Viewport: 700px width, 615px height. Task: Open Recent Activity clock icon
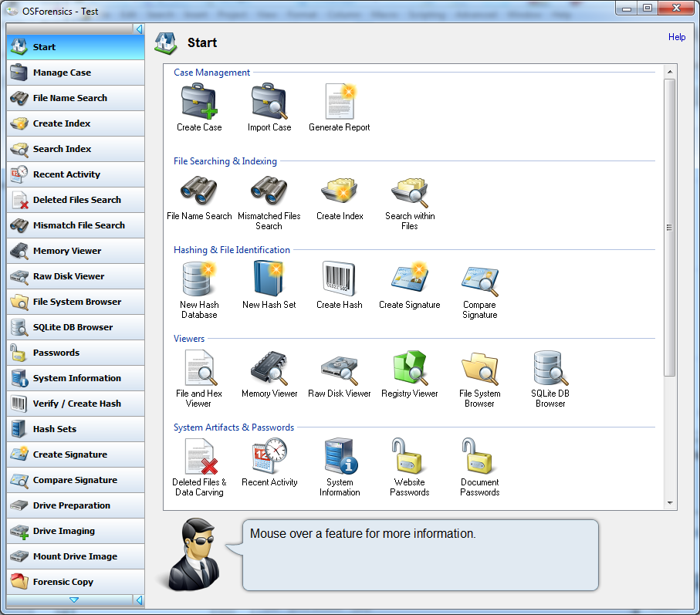269,459
